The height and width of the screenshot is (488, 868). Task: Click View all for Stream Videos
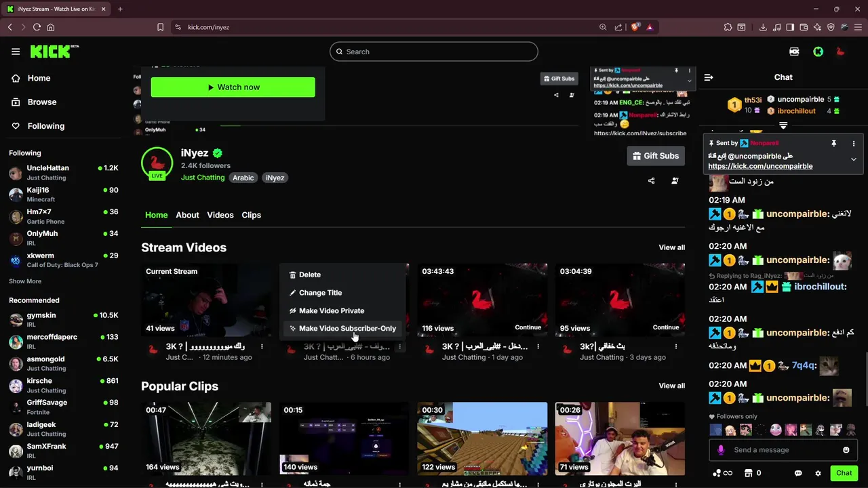[671, 247]
